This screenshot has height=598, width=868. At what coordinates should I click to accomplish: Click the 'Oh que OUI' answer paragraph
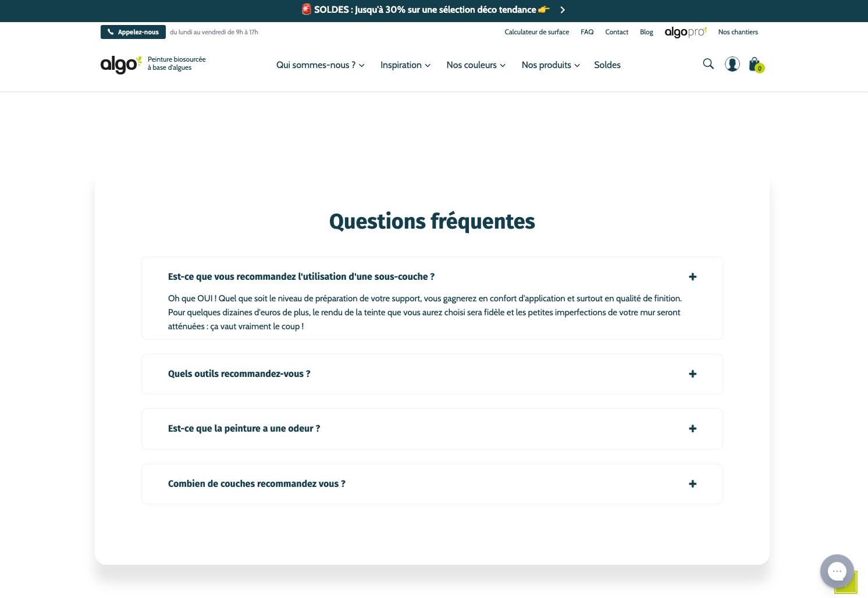point(425,312)
